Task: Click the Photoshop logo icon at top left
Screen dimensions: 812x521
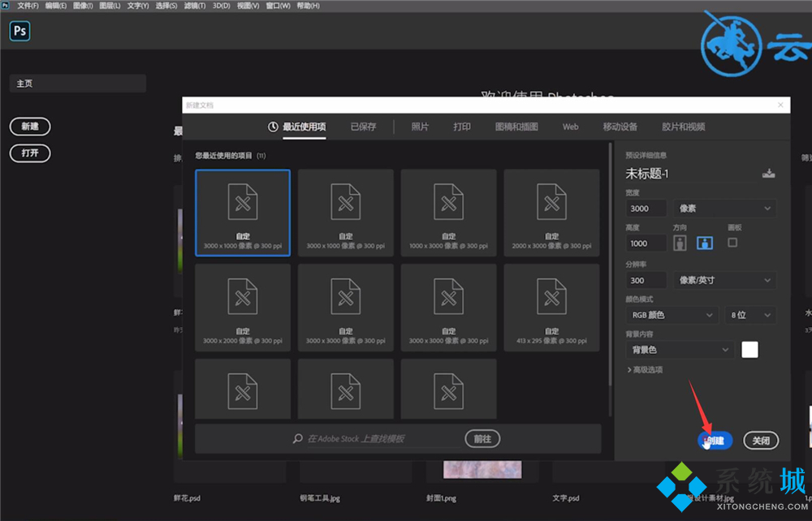Action: point(19,31)
